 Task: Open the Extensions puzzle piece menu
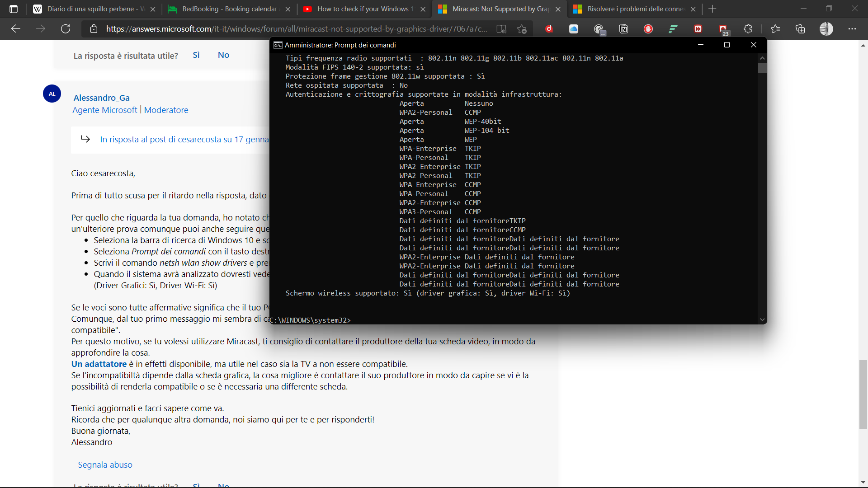click(748, 29)
